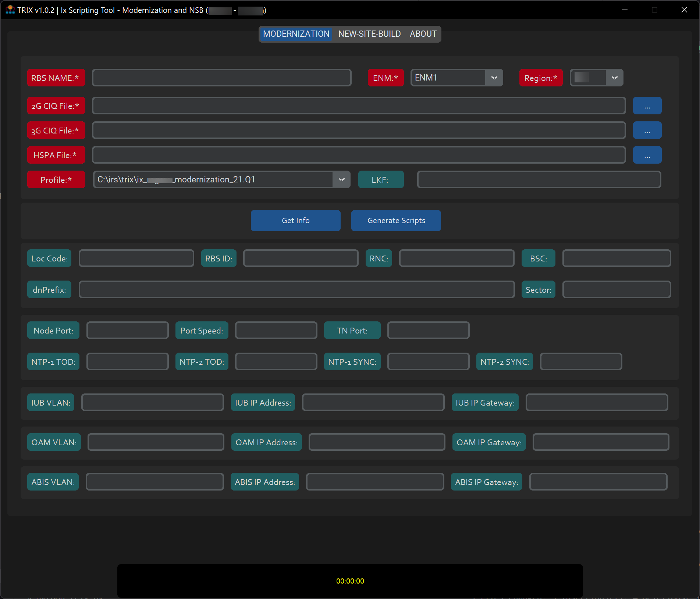Click the IUB VLAN entry box

[152, 402]
